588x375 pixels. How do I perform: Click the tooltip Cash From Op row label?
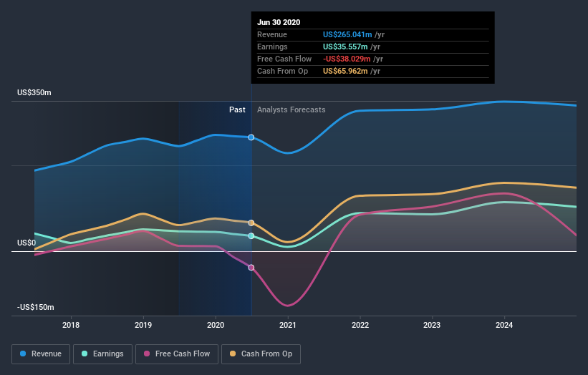283,71
